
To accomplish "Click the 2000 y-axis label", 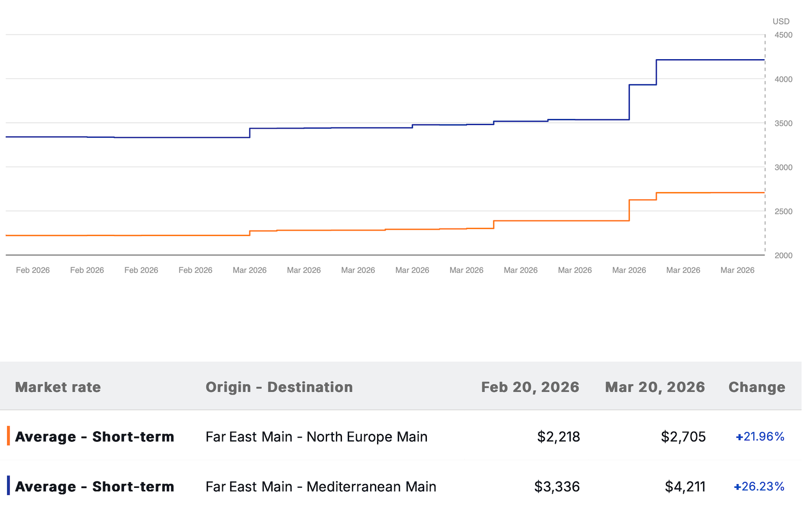I will tap(783, 255).
